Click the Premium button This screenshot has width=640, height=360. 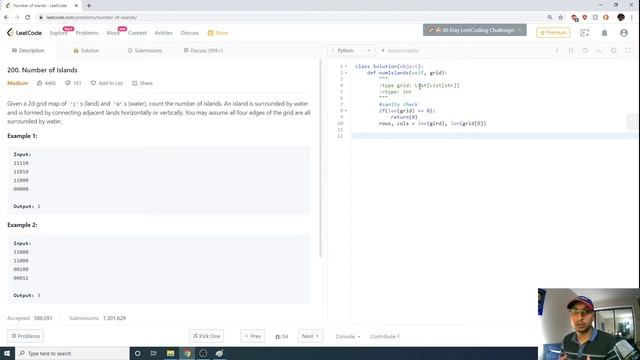[x=553, y=33]
